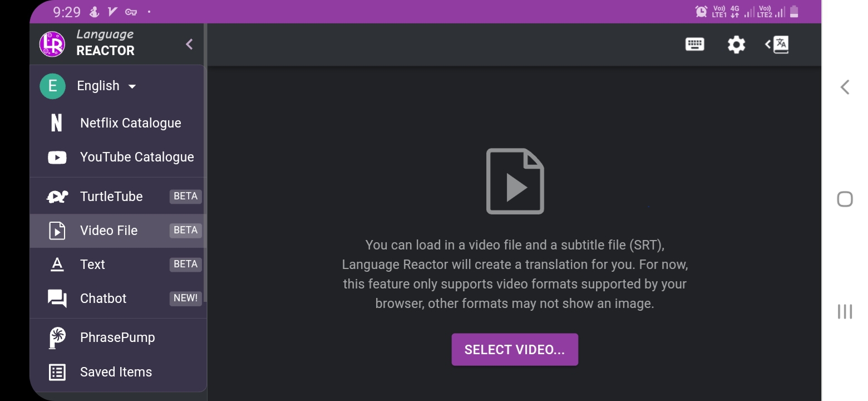Tap the battery icon in status bar
This screenshot has height=401, width=868.
click(794, 11)
